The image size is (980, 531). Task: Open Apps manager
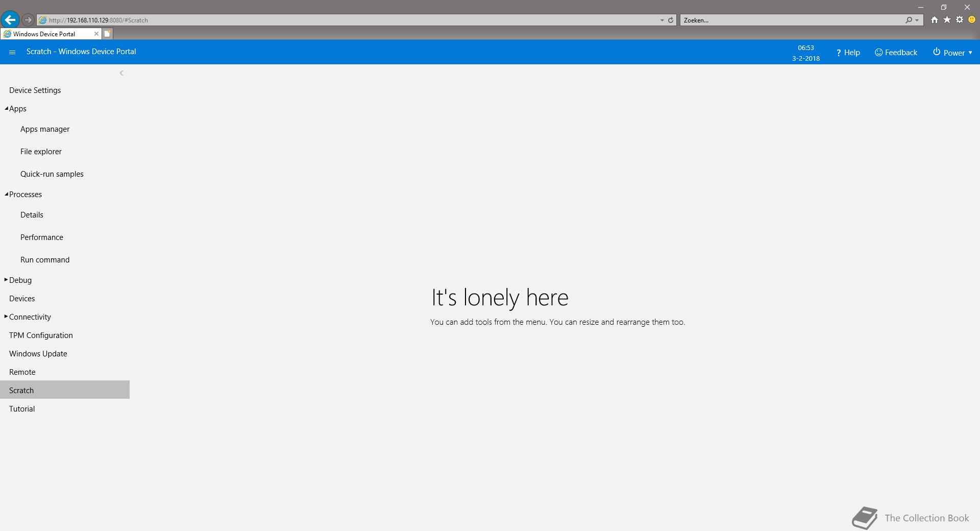click(45, 129)
